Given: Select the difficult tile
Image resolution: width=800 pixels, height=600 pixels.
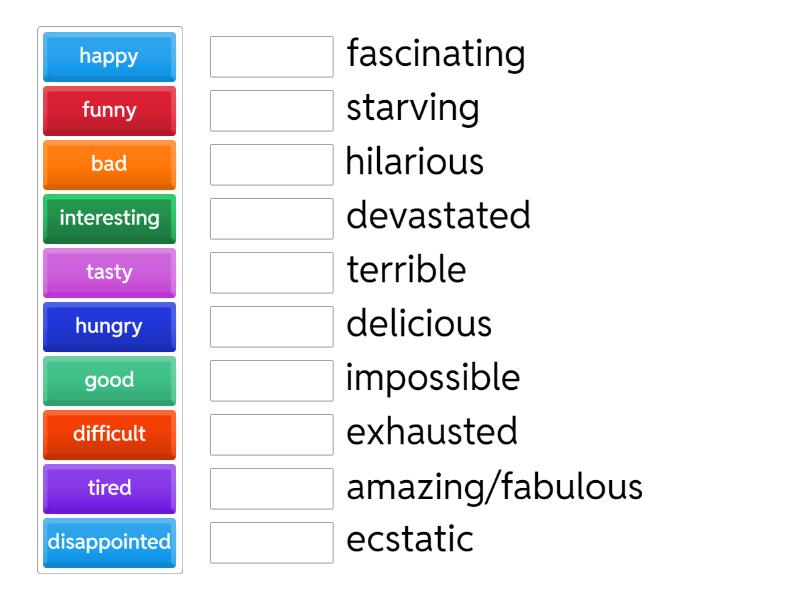Looking at the screenshot, I should pos(108,434).
